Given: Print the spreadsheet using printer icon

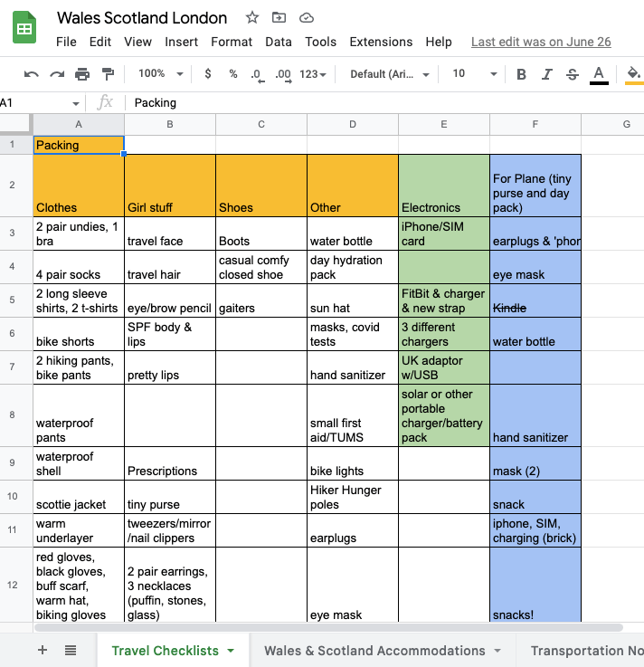Looking at the screenshot, I should [x=82, y=74].
